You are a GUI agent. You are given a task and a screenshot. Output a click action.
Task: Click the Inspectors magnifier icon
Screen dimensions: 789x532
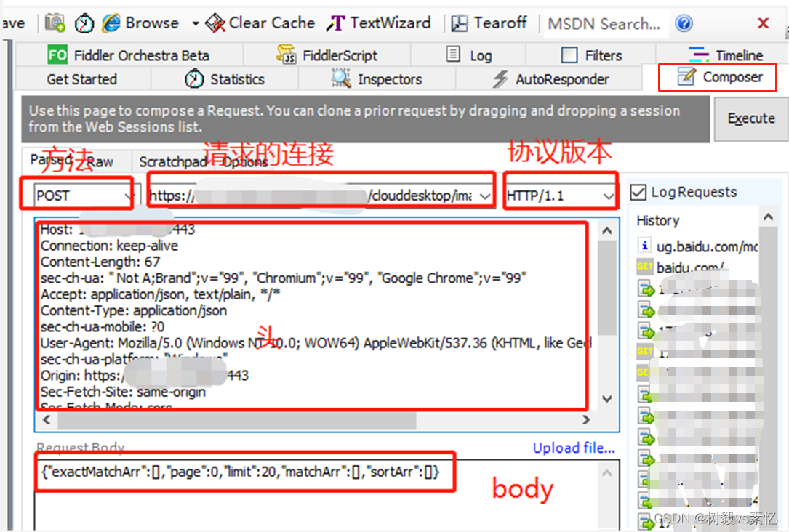tap(340, 78)
